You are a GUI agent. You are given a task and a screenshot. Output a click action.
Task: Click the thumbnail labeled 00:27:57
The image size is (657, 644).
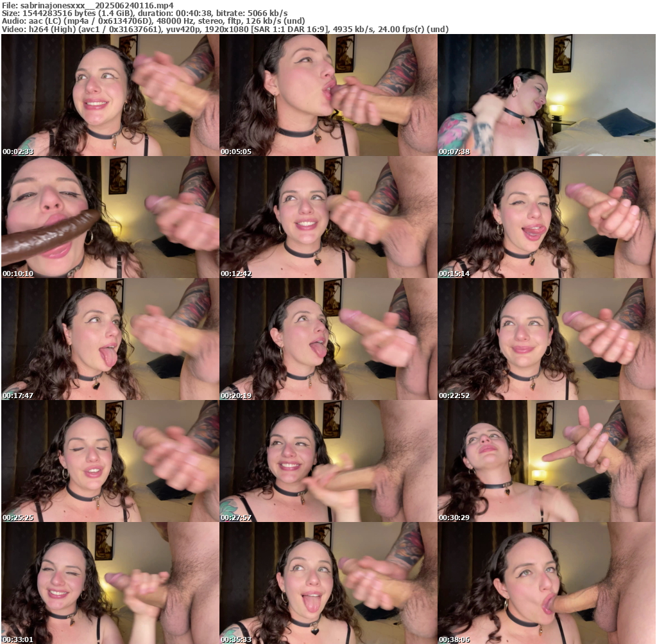click(328, 461)
